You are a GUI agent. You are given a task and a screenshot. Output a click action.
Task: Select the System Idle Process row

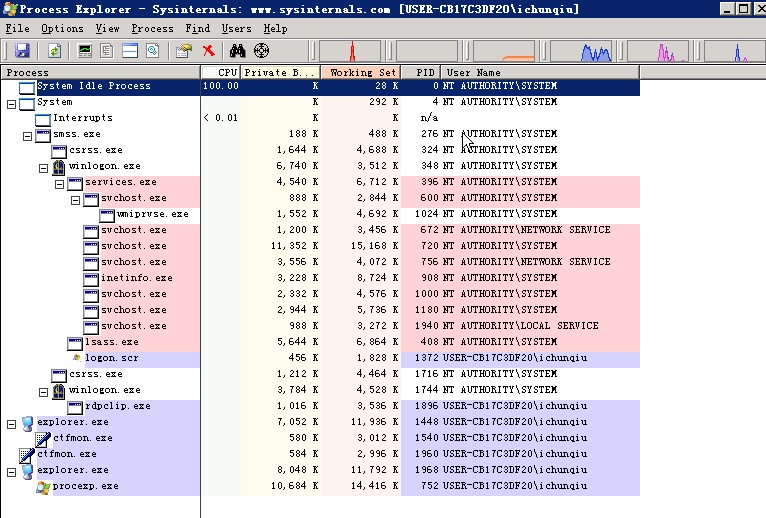click(x=320, y=86)
